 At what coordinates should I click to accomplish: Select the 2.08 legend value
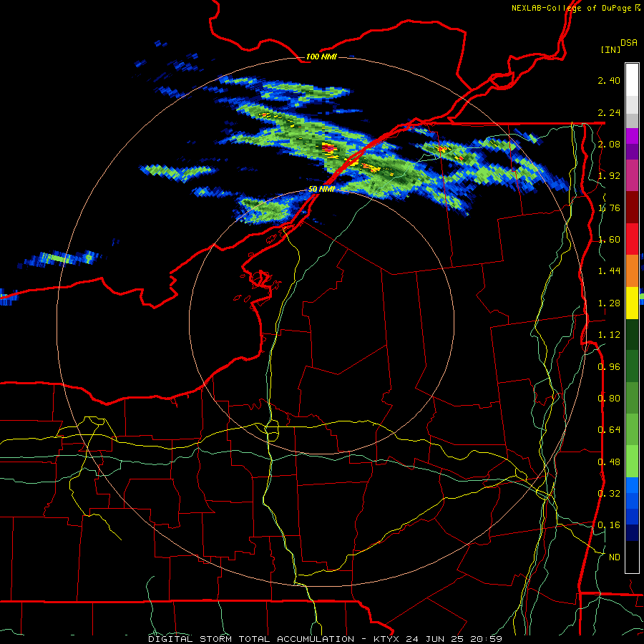[609, 144]
